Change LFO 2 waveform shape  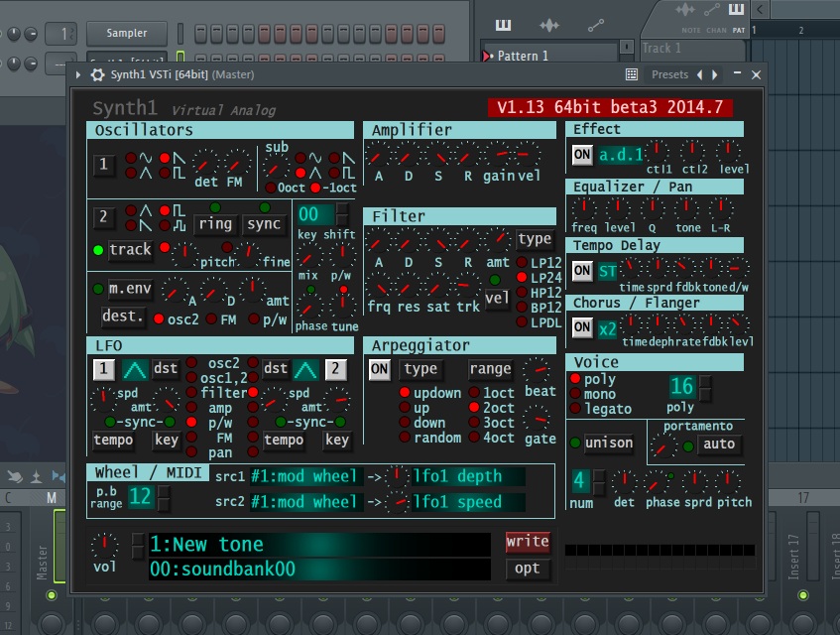(305, 369)
